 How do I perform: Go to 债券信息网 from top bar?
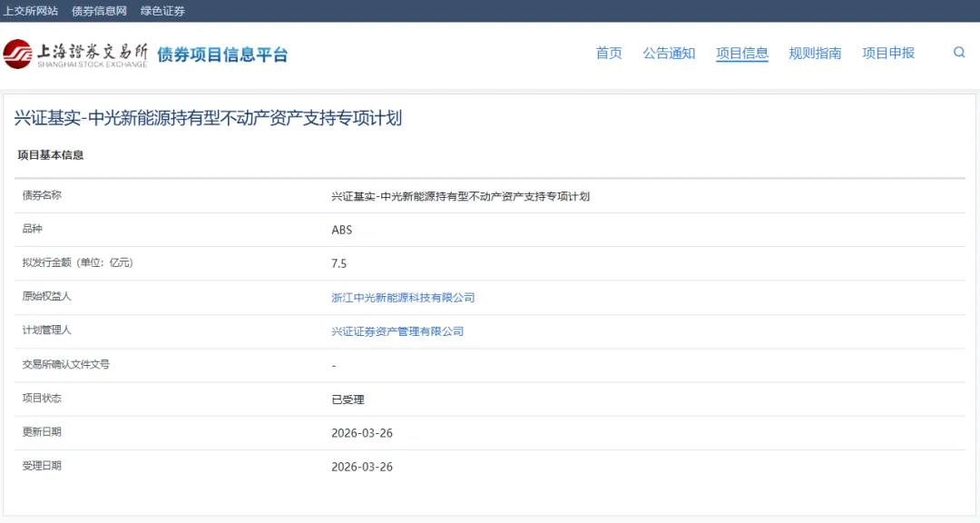(99, 11)
